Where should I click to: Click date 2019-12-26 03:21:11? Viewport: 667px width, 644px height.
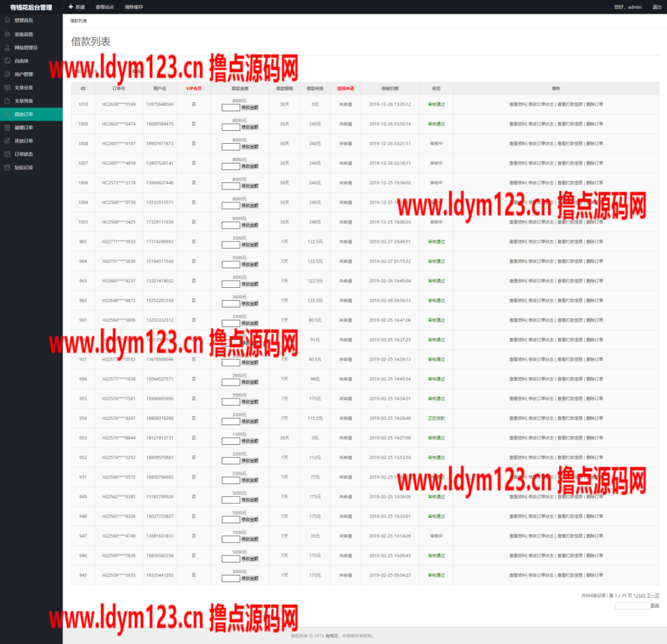click(390, 143)
